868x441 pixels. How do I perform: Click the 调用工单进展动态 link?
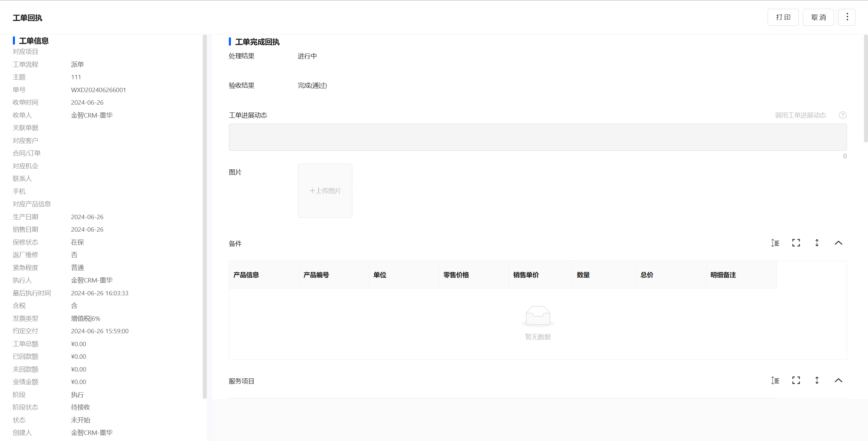click(800, 115)
